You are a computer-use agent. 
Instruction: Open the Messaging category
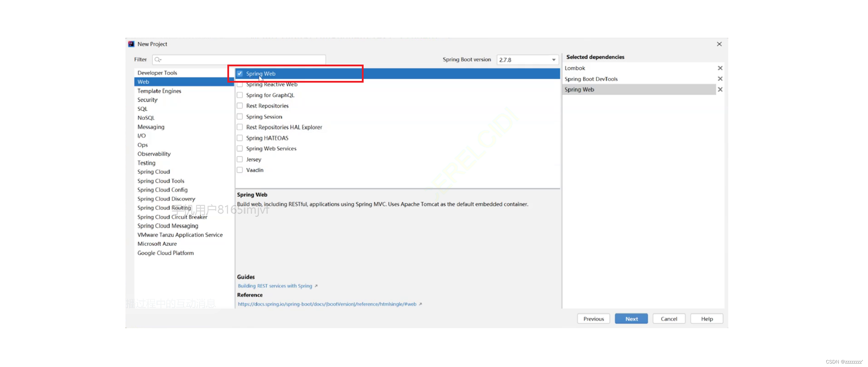(x=184, y=127)
